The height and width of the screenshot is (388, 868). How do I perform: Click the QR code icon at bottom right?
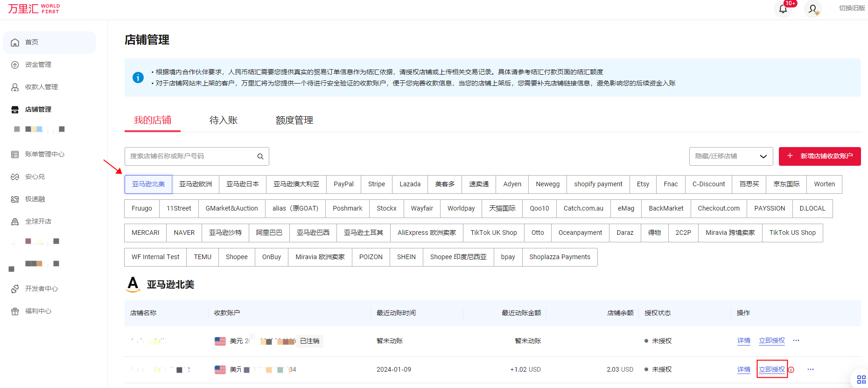pos(861,380)
